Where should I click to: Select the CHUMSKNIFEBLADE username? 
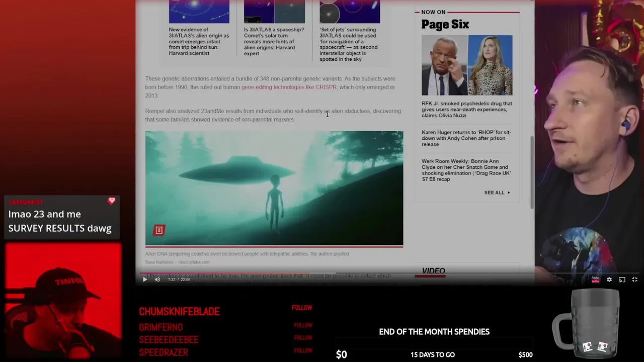[179, 312]
